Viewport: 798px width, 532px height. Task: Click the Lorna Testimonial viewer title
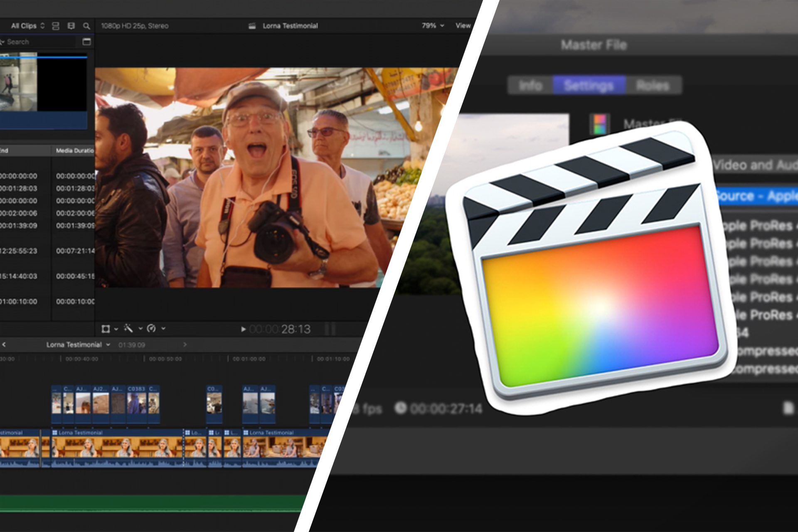point(290,26)
